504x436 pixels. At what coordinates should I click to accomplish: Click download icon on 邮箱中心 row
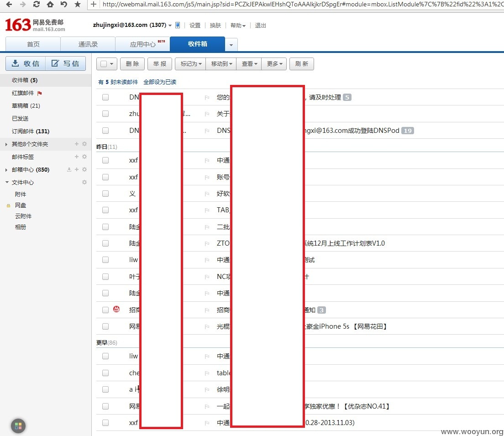pos(69,169)
